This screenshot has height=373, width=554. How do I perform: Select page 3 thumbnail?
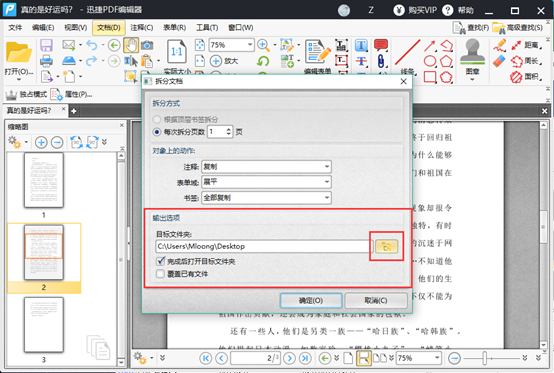[x=44, y=325]
